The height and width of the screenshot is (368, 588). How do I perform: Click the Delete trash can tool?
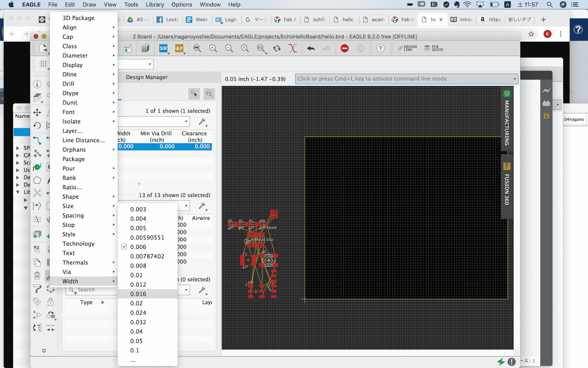37,276
